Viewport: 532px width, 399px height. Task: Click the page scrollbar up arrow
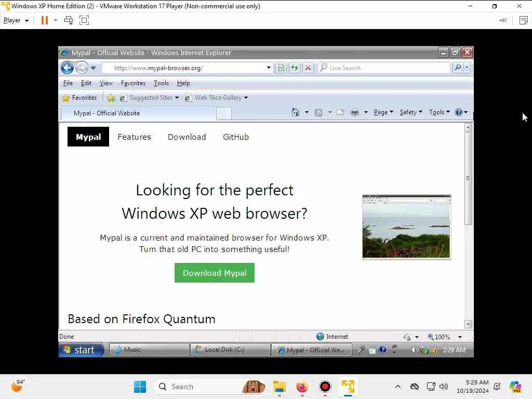tap(468, 128)
